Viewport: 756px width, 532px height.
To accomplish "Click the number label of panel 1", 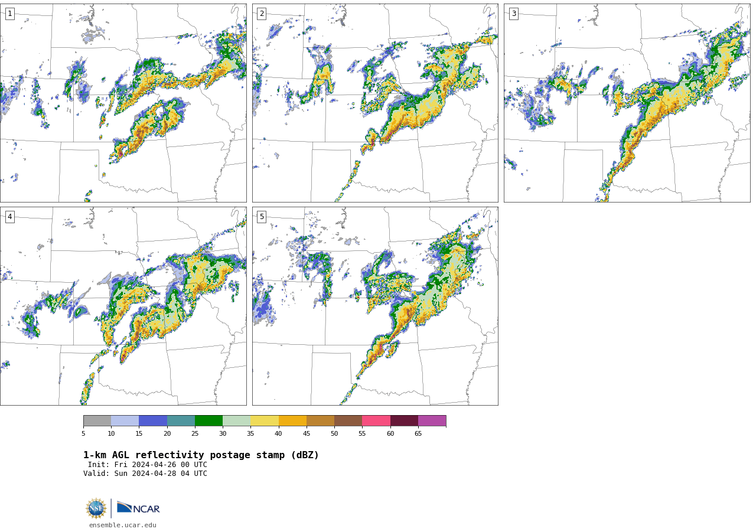I will 9,14.
